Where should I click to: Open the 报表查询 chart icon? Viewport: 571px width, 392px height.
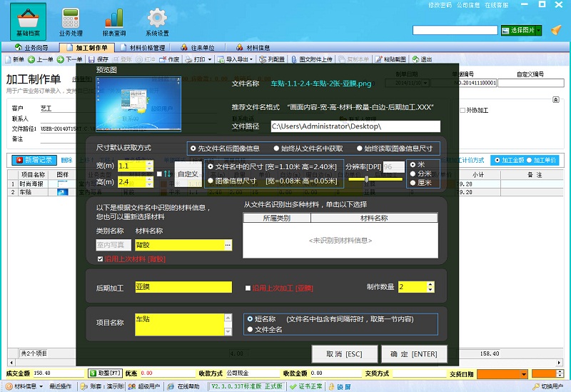(x=113, y=21)
